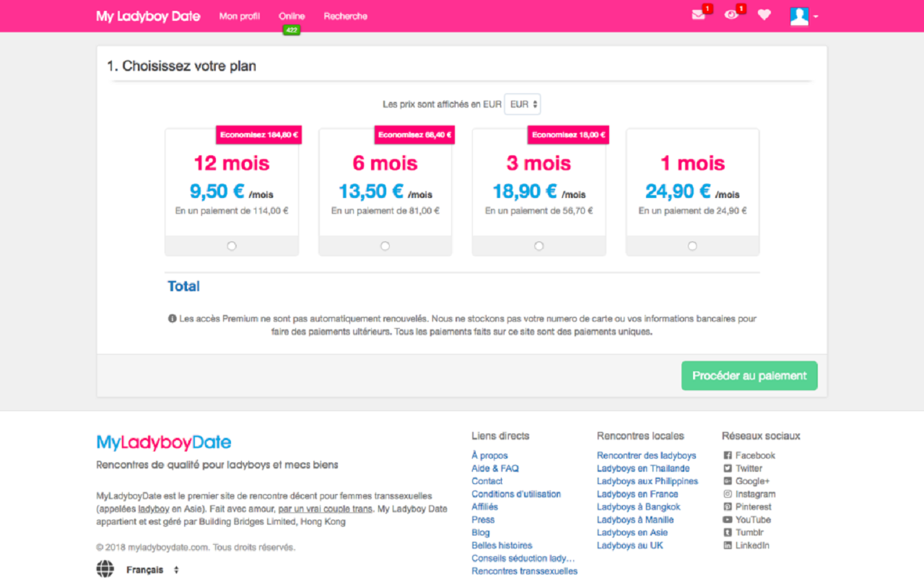Click the Instagram icon in footer

728,494
